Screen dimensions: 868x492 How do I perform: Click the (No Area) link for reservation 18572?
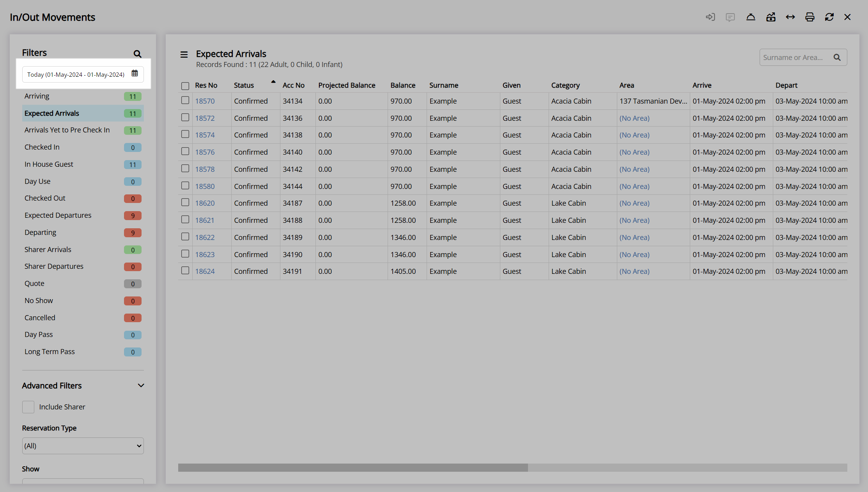(x=634, y=118)
